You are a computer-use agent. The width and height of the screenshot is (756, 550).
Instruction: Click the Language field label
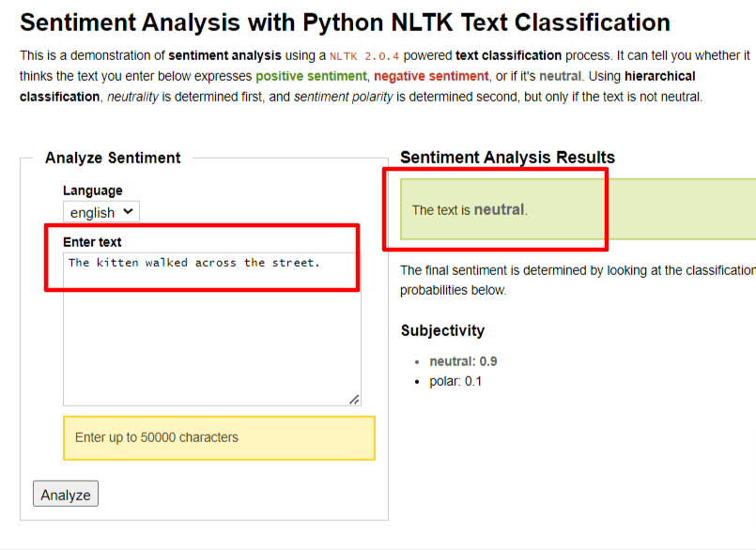coord(92,191)
